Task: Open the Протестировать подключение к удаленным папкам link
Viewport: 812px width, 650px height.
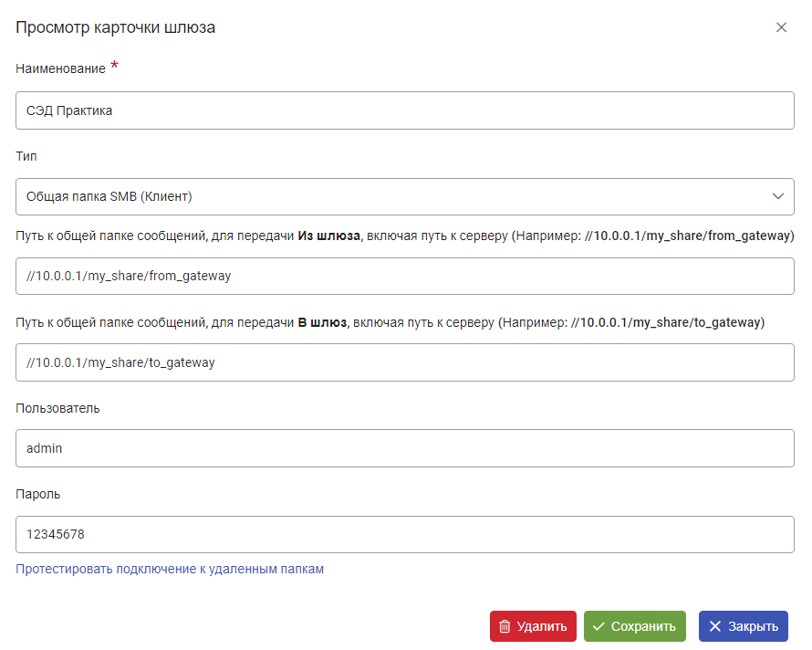Action: click(x=170, y=569)
